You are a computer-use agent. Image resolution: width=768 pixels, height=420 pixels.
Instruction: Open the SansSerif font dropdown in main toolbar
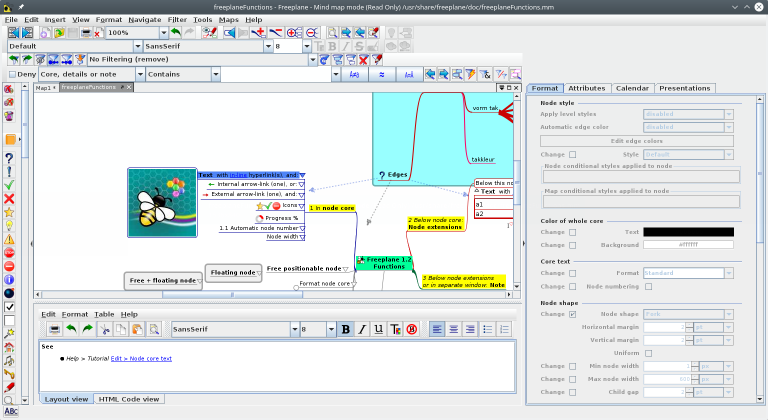(268, 46)
